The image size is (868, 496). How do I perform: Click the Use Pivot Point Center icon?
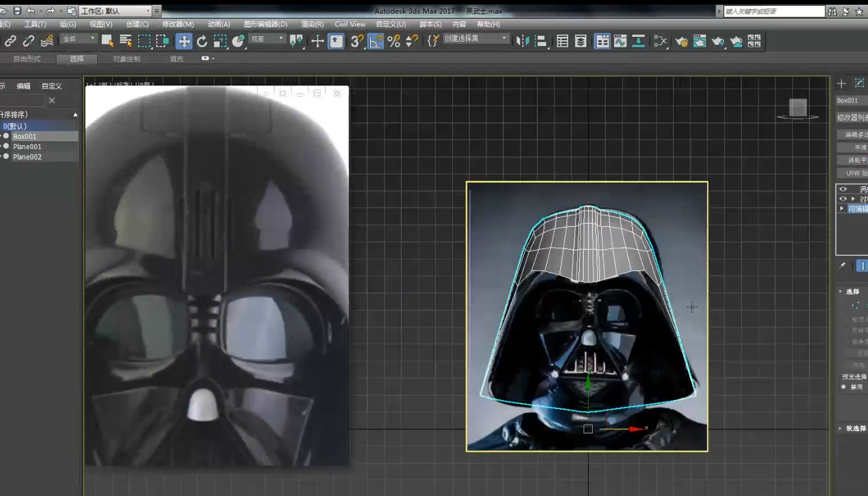point(297,41)
